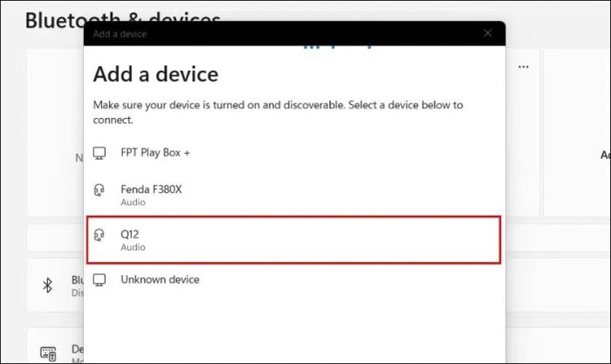
Task: Click the Add a device title bar text
Action: pos(120,34)
